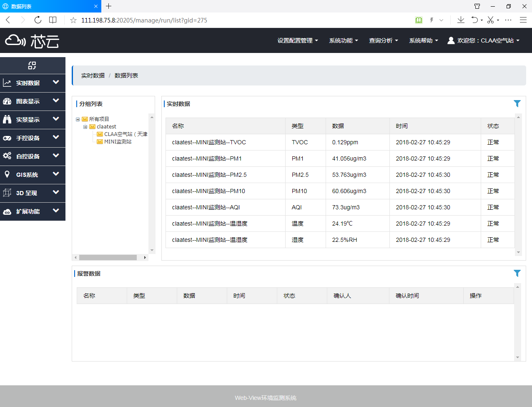Open the 系统帮助 menu
Screen dimensions: 532x407
click(x=424, y=40)
